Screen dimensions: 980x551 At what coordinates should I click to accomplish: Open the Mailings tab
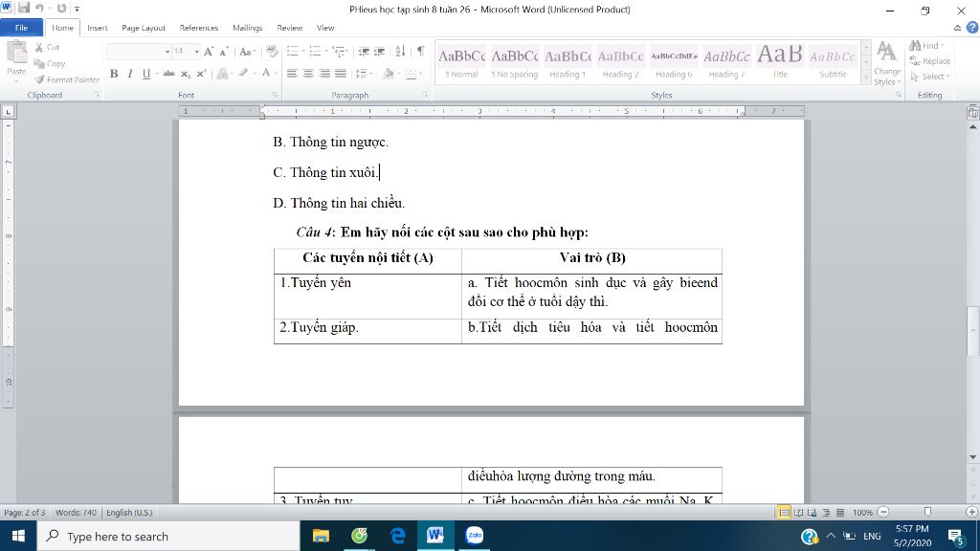tap(248, 28)
